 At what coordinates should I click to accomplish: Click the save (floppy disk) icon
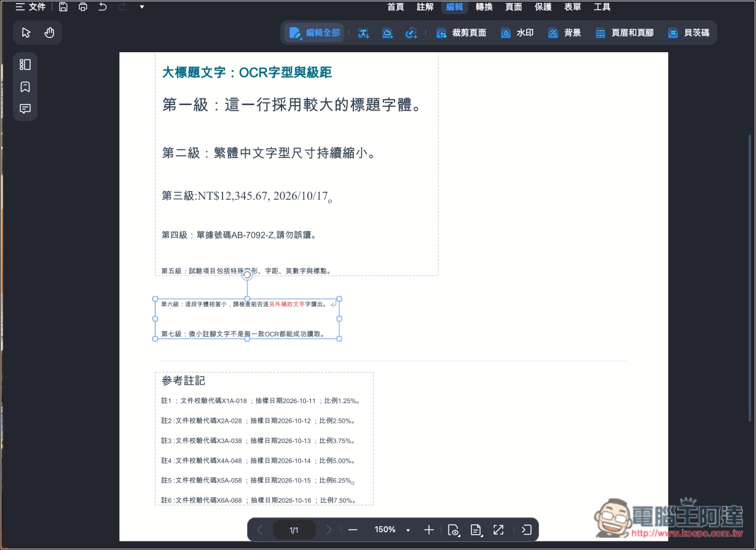[x=63, y=7]
